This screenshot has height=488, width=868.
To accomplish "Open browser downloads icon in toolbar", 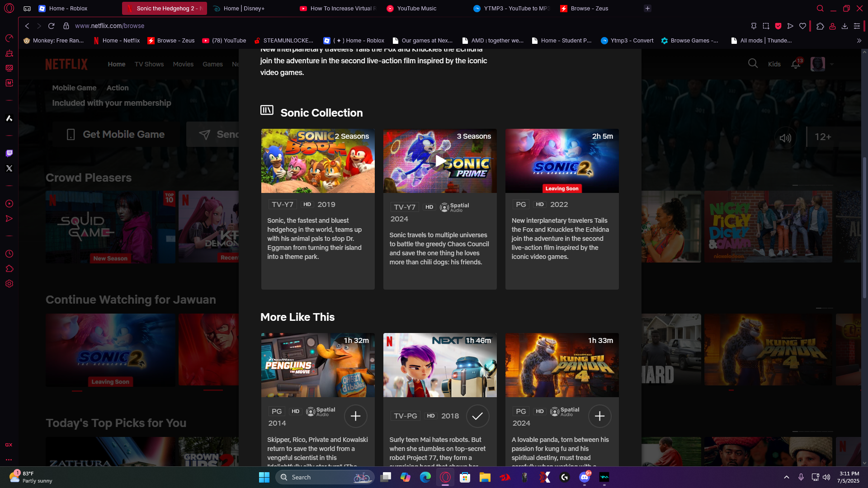I will [844, 26].
